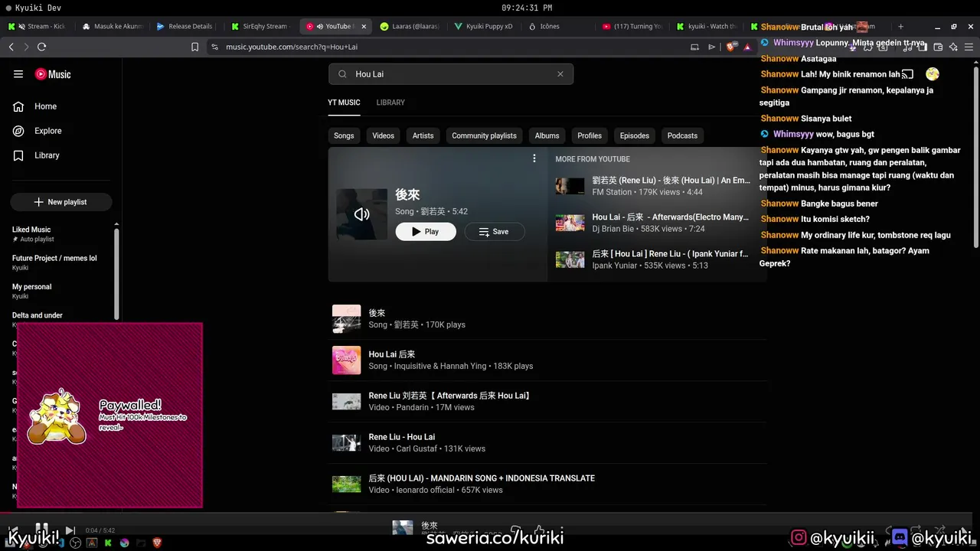Switch to Stream - Kick browser tab
The image size is (980, 551).
(x=38, y=26)
